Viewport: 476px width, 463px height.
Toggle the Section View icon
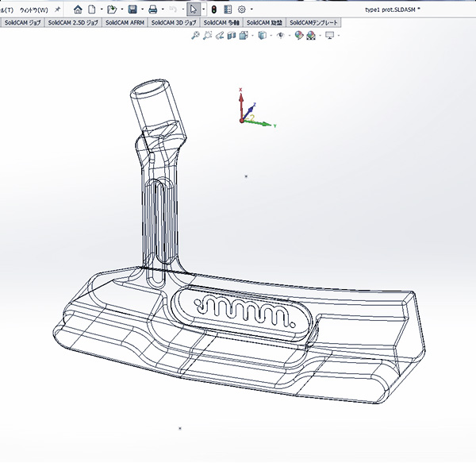(x=232, y=36)
